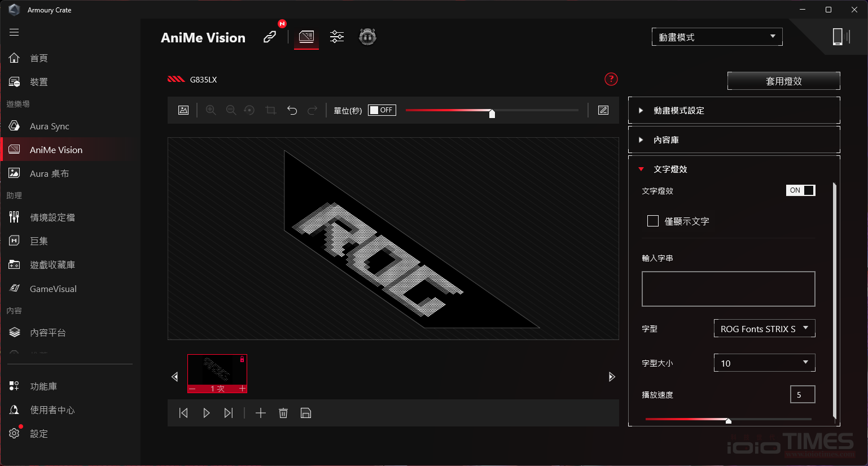Expand the 動畫模式設定 section

(x=734, y=110)
